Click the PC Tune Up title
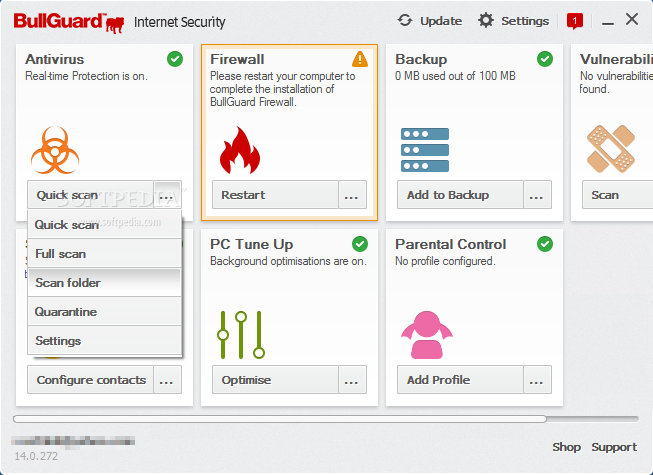The image size is (653, 475). point(252,244)
